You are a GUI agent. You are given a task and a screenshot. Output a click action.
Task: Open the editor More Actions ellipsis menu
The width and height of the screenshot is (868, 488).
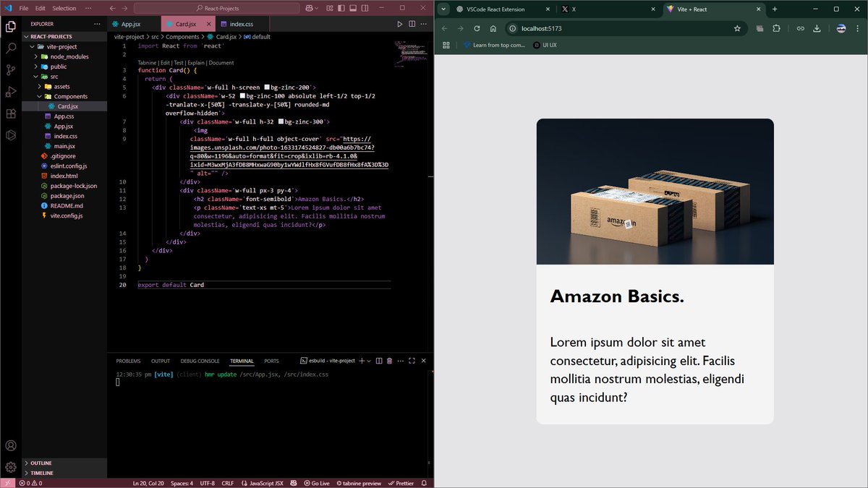pos(423,24)
